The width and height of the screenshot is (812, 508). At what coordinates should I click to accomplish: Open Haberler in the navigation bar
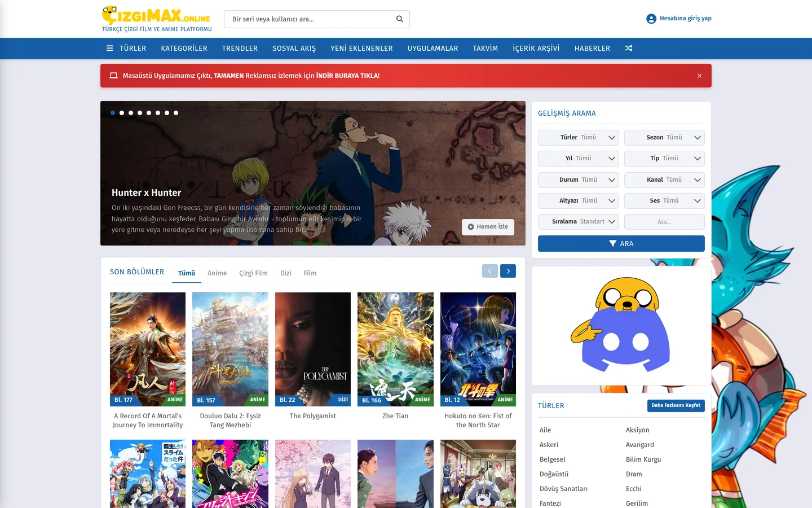pos(592,49)
